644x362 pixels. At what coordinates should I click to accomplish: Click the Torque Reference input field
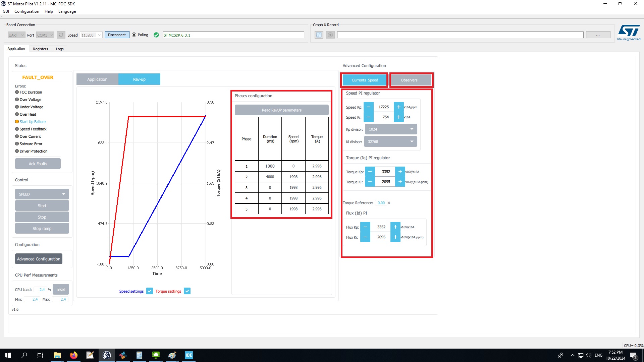[381, 203]
